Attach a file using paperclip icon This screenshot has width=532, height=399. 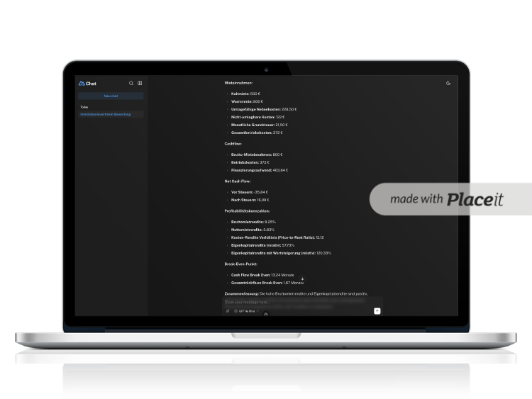[x=228, y=310]
